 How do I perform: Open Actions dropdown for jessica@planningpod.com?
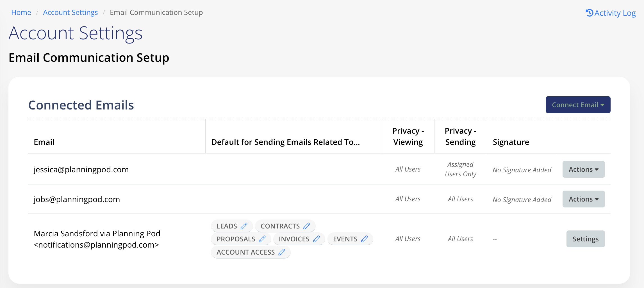(x=583, y=169)
